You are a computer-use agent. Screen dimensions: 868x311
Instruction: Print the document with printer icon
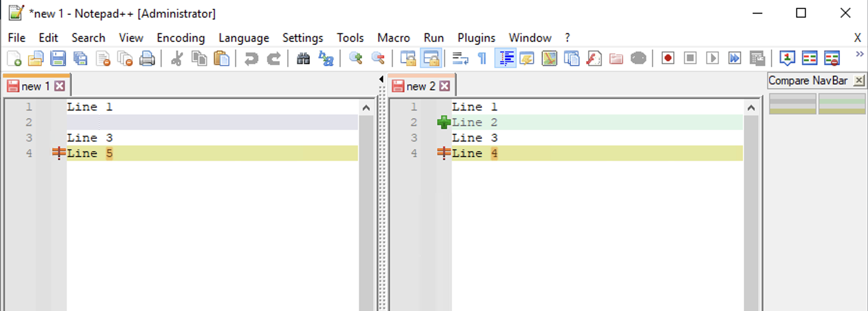[147, 59]
